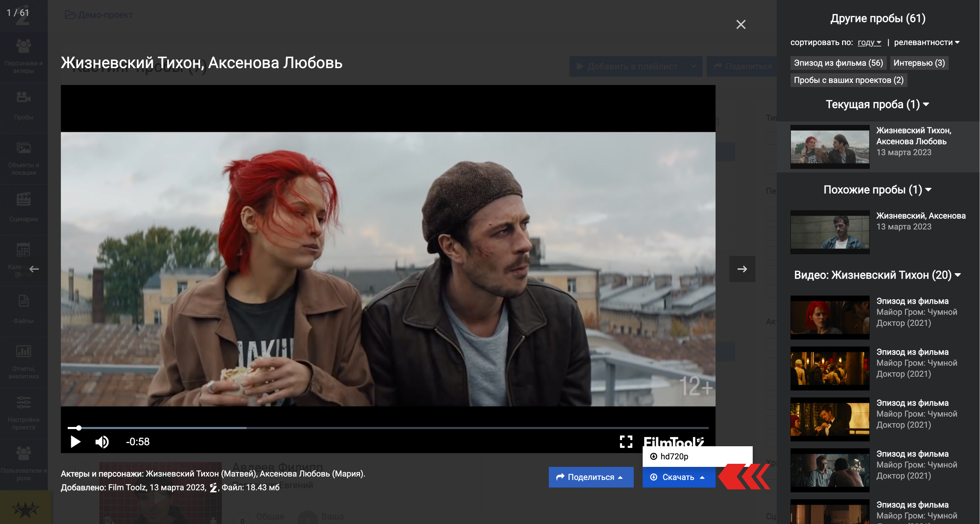Viewport: 980px width, 524px height.
Task: Open first Эпизод из фильма thumbnail with red-haired woman
Action: [x=830, y=317]
